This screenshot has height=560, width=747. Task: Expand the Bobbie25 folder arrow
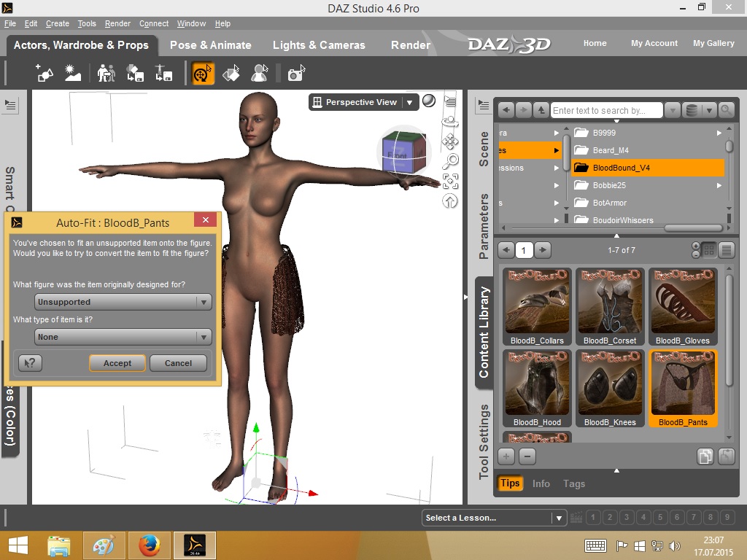(x=719, y=185)
